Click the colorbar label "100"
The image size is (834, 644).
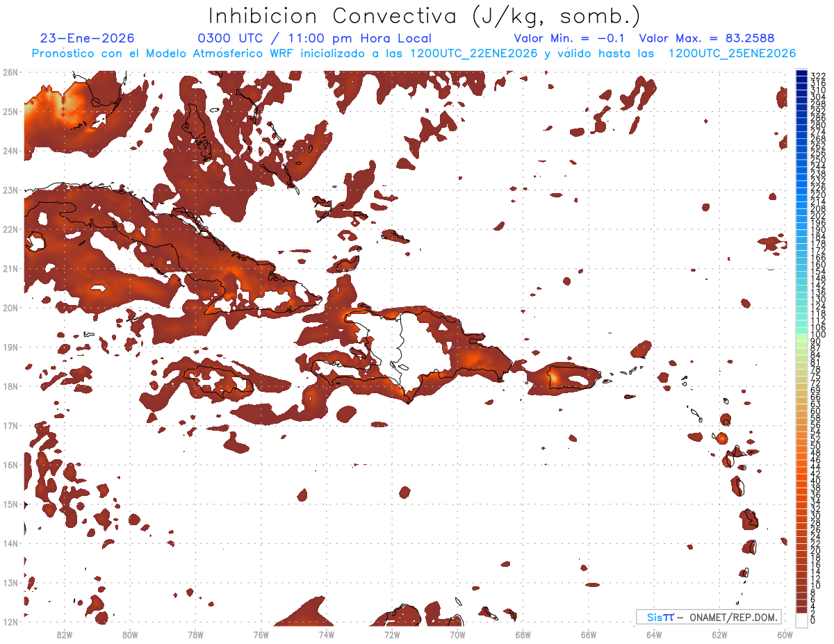818,335
